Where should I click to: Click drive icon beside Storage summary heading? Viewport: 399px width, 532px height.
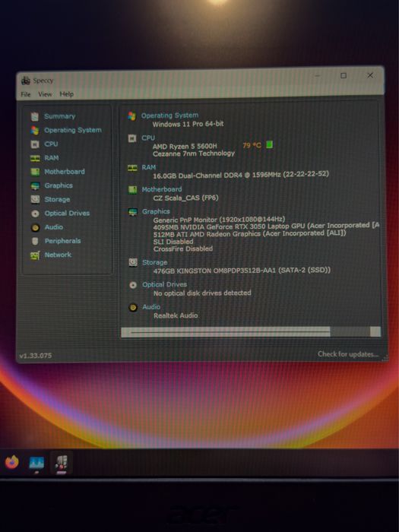coord(133,262)
